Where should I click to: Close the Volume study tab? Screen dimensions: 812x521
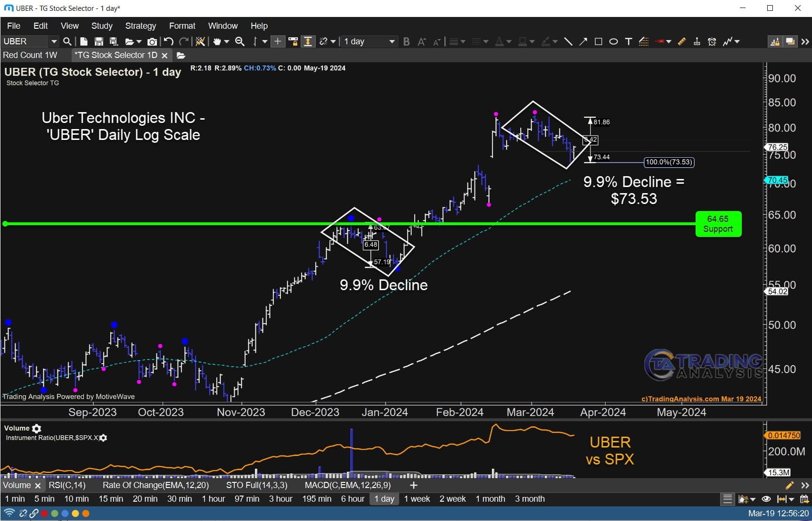coord(38,486)
